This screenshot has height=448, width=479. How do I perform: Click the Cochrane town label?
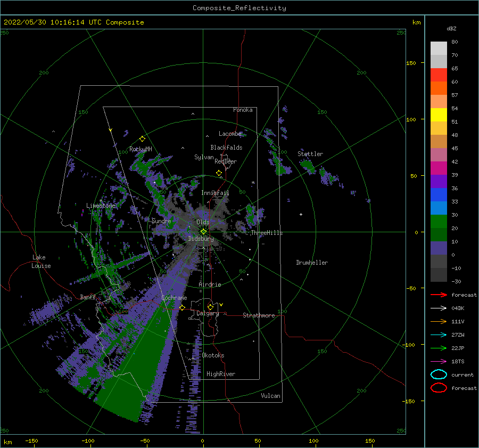point(174,298)
